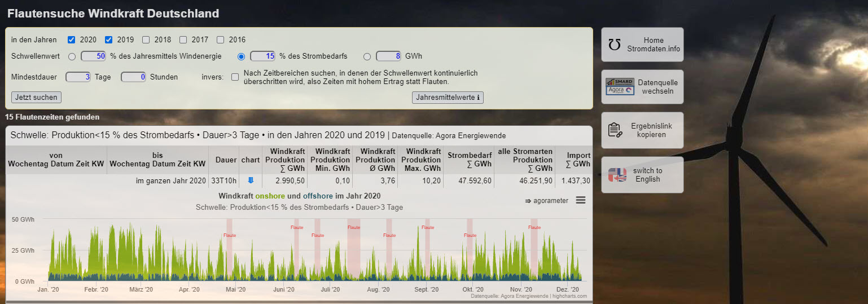Click the SMARD Agora data source icon
The height and width of the screenshot is (304, 868).
620,87
